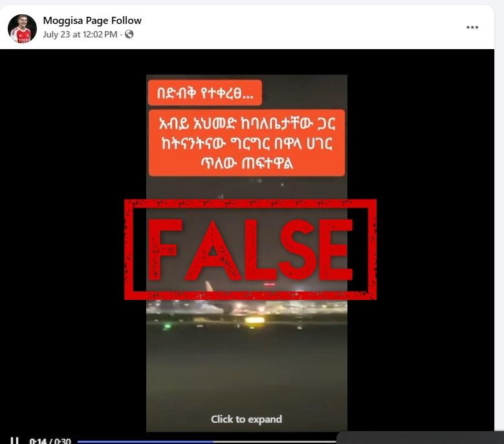Screen dimensions: 504x444
Task: Jump ahead on the gray unplayed progress bar
Action: [274, 442]
